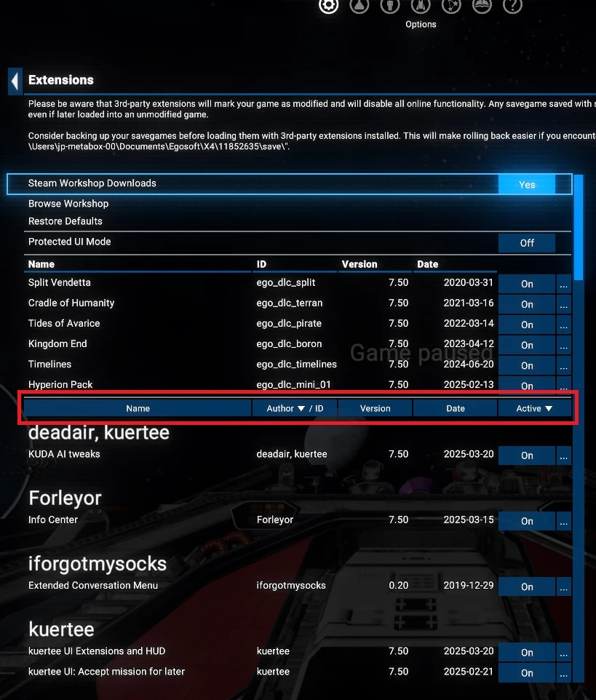
Task: Go back with the Extensions arrow
Action: point(15,81)
